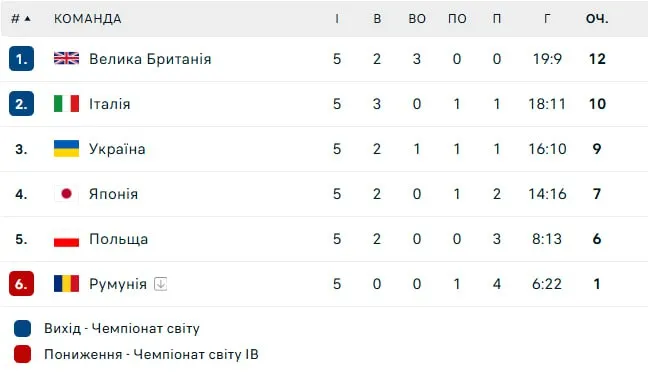Click the Ukraine flag icon
The height and width of the screenshot is (372, 648).
(67, 149)
